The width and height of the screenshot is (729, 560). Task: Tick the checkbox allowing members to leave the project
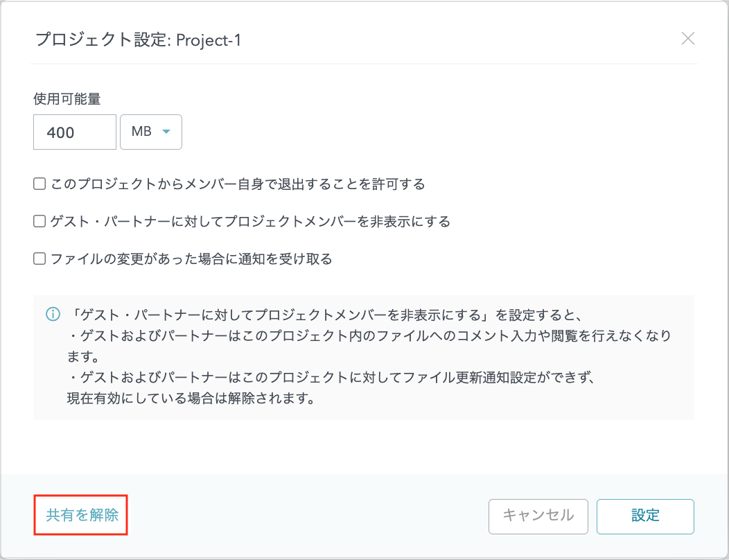(39, 184)
